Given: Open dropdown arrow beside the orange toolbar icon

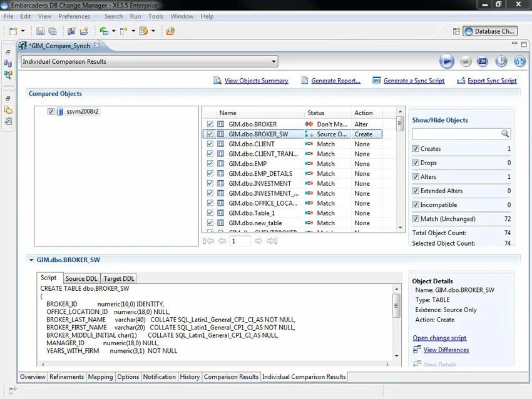Looking at the screenshot, I should click(x=153, y=31).
